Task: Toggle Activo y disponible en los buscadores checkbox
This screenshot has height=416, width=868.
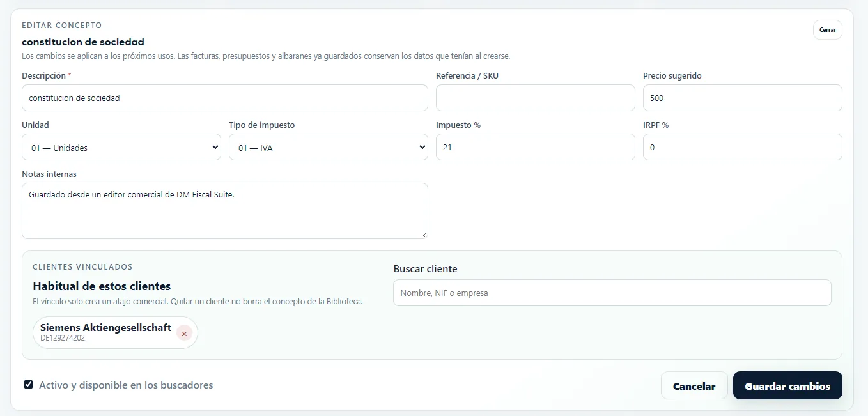Action: pyautogui.click(x=28, y=385)
